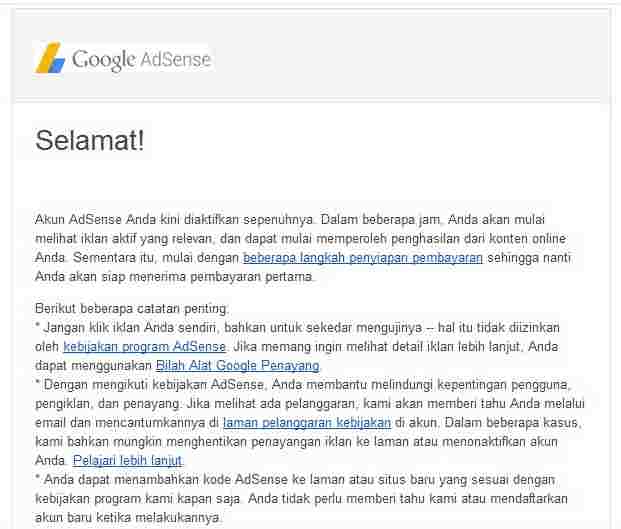The width and height of the screenshot is (621, 529).
Task: Click the text 'Akun AdSense Anda kini diaktifkan sepenuhnya'
Action: pyautogui.click(x=174, y=219)
